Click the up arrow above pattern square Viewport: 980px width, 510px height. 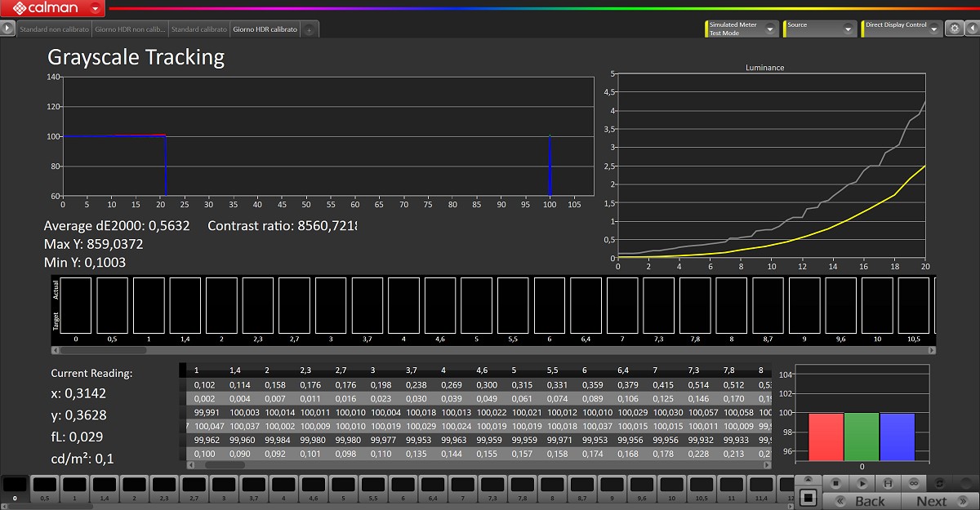coord(808,480)
